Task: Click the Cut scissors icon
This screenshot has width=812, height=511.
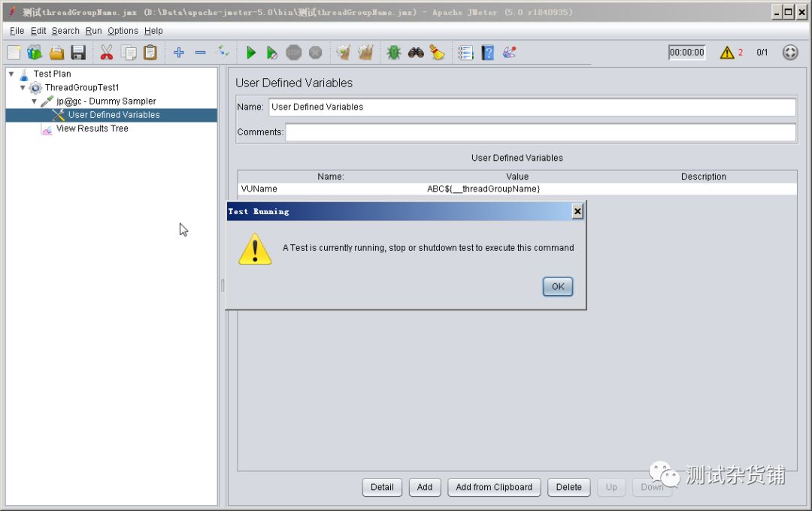Action: click(107, 53)
